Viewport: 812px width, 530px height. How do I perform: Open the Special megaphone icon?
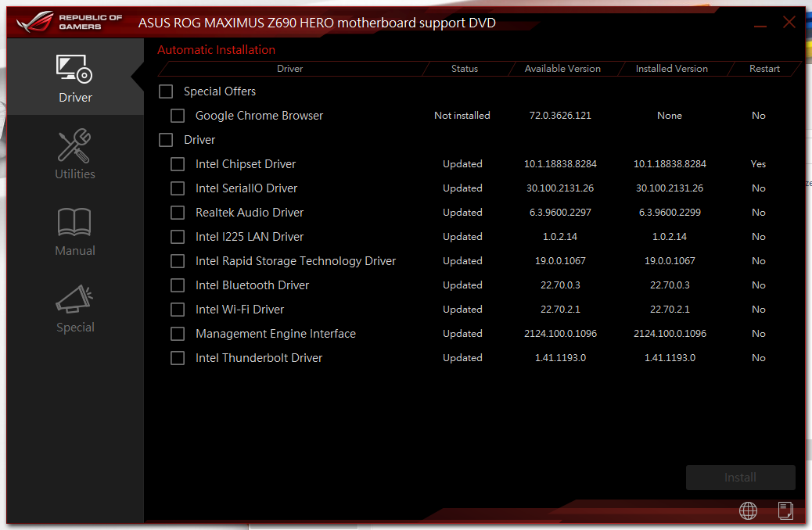[x=75, y=299]
